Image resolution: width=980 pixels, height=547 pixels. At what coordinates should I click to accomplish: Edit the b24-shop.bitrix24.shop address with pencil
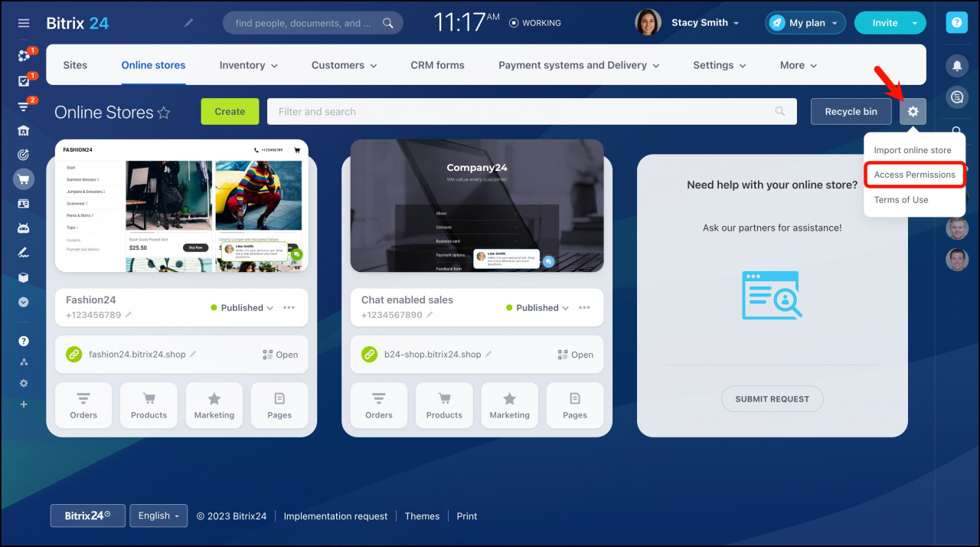coord(488,354)
